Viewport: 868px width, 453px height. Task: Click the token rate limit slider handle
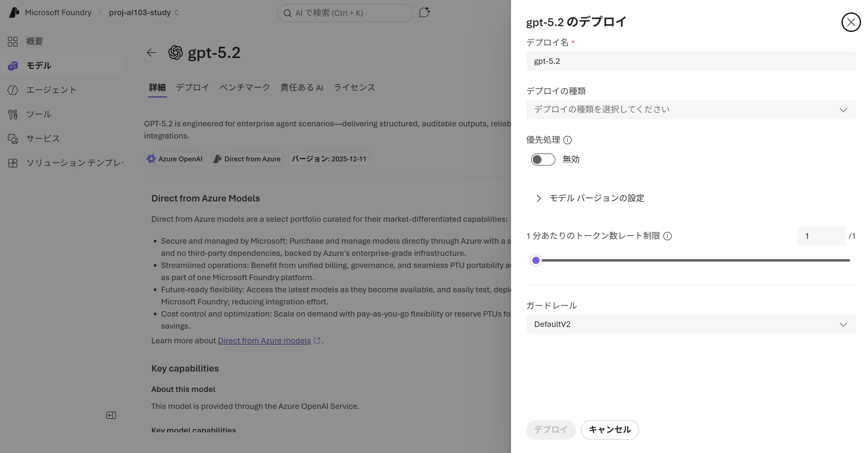pyautogui.click(x=536, y=260)
